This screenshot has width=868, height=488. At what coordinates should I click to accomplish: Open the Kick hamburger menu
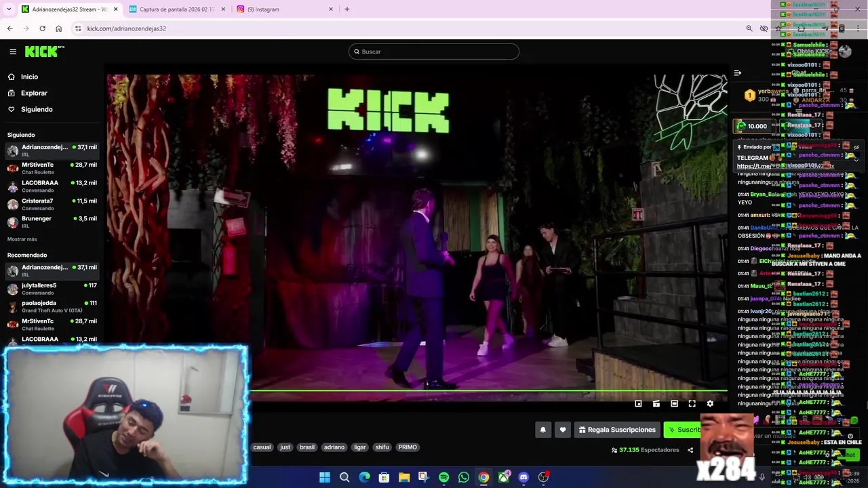point(13,52)
